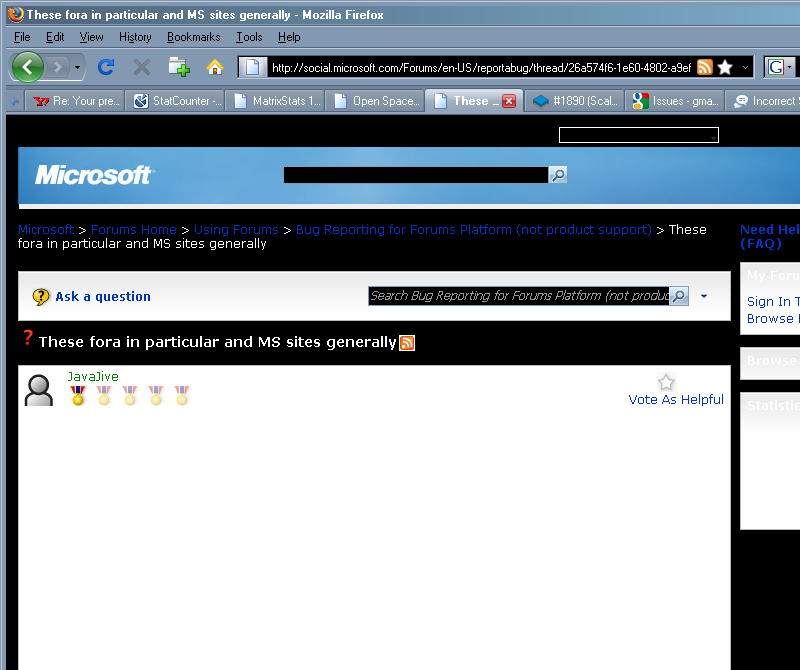Screen dimensions: 800x670
Task: Click the search magnifier in the forum search box
Action: click(679, 296)
